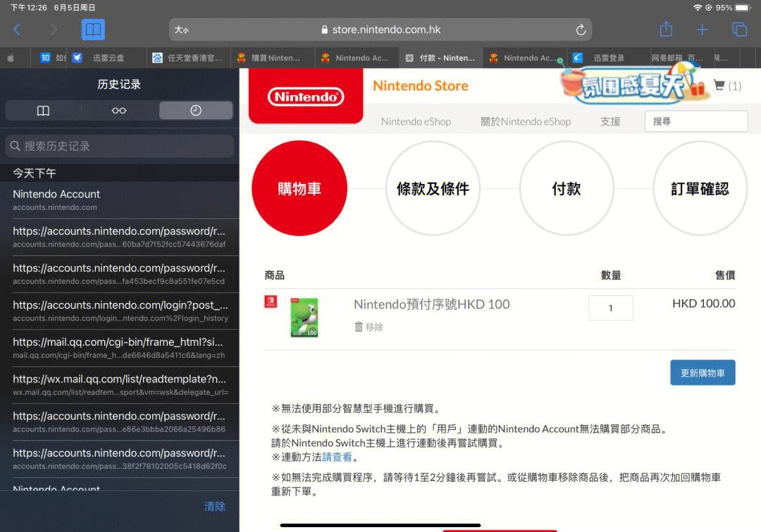Open mail.qq.com/cgi-bin/frame_html history entry
The height and width of the screenshot is (532, 761).
(x=119, y=348)
